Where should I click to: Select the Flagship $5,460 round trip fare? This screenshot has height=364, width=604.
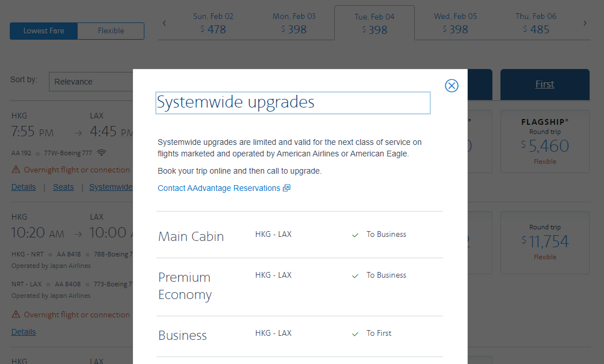coord(544,141)
